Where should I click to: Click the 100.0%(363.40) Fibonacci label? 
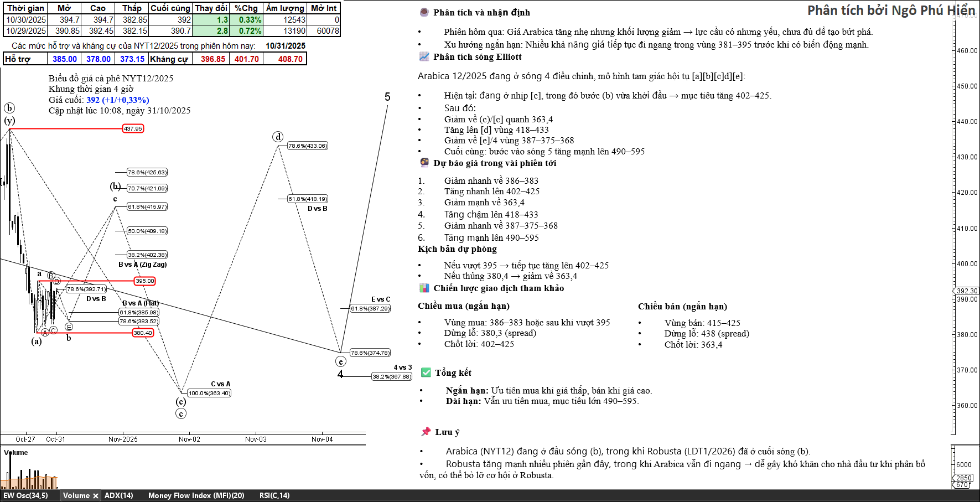coord(209,394)
